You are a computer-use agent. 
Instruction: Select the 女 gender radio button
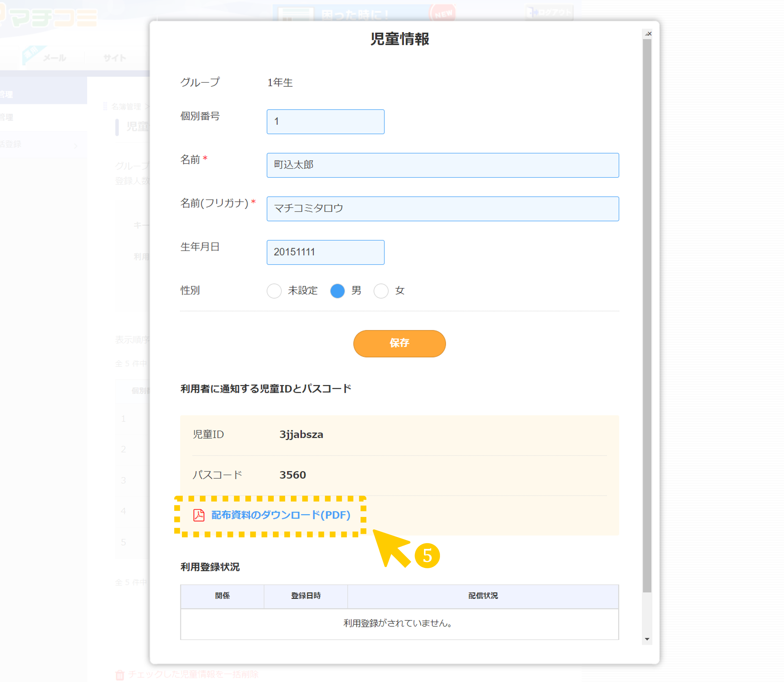tap(381, 291)
